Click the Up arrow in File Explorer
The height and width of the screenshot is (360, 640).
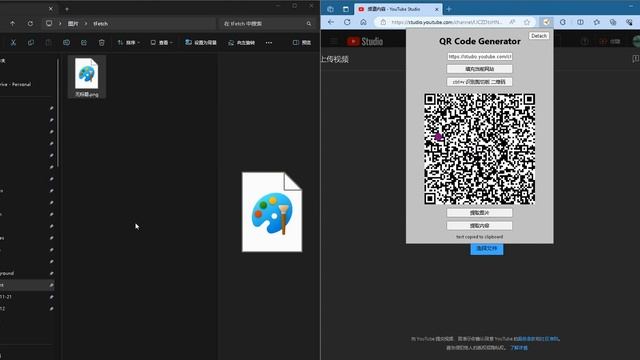13,24
